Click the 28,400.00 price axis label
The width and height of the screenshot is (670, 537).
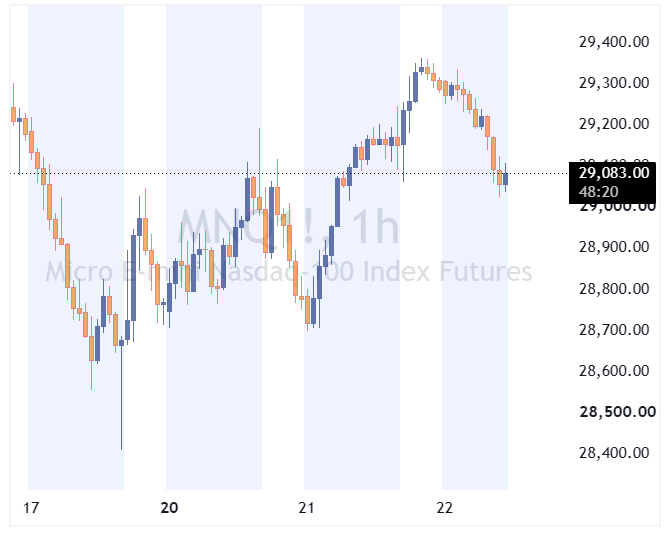coord(614,453)
